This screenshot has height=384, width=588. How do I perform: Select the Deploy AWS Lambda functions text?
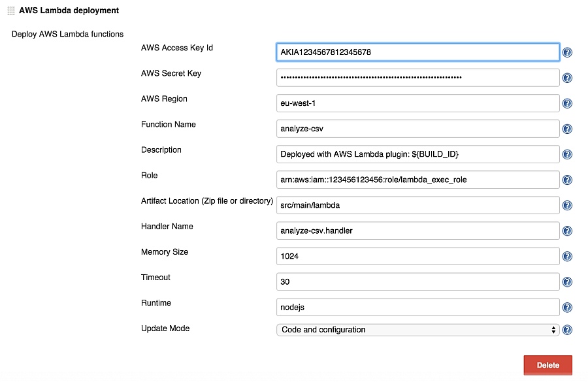(x=67, y=34)
